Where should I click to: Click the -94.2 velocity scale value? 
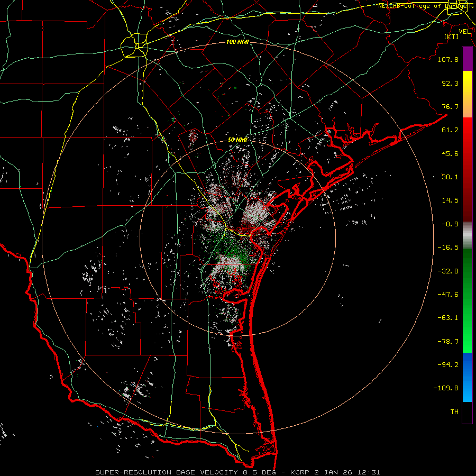pyautogui.click(x=448, y=364)
